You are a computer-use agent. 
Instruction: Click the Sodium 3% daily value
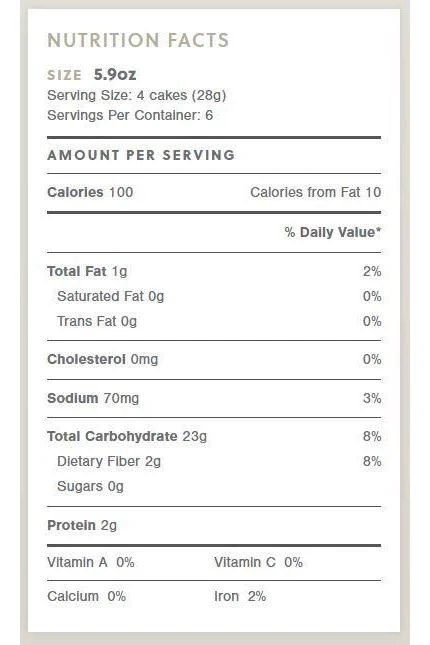pyautogui.click(x=372, y=398)
